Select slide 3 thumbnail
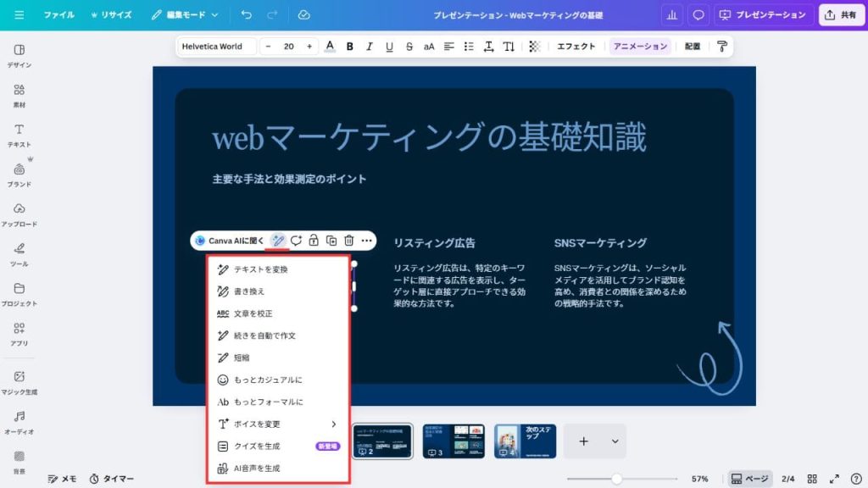 coord(453,441)
